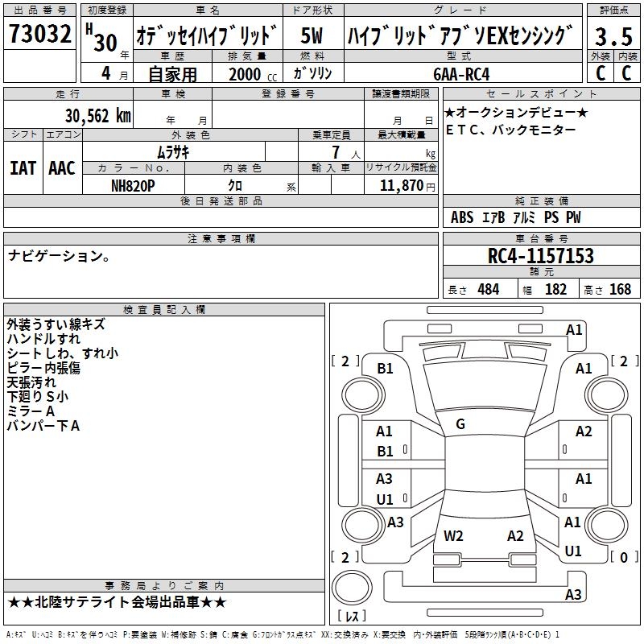Select the exterior color ムラサキ
644x644 pixels.
[173, 152]
